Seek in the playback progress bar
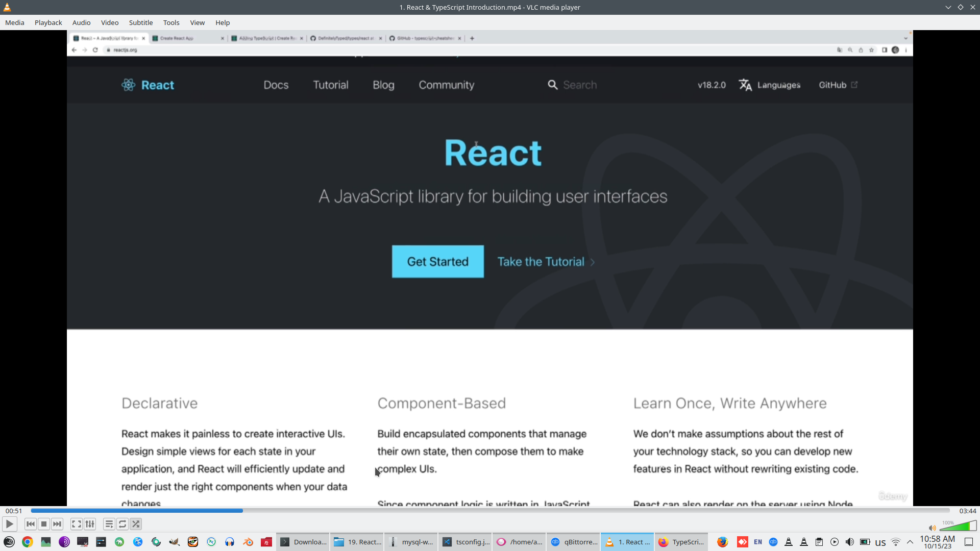 click(490, 510)
